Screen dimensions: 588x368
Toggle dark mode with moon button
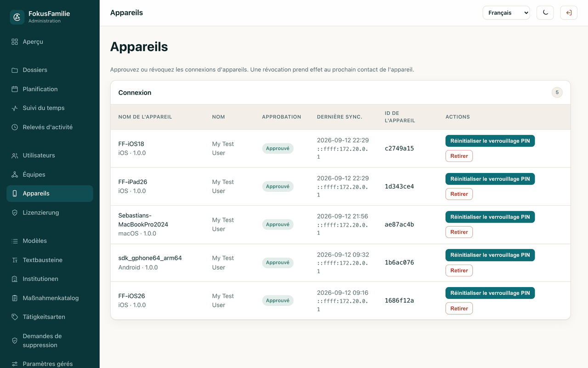[x=545, y=13]
